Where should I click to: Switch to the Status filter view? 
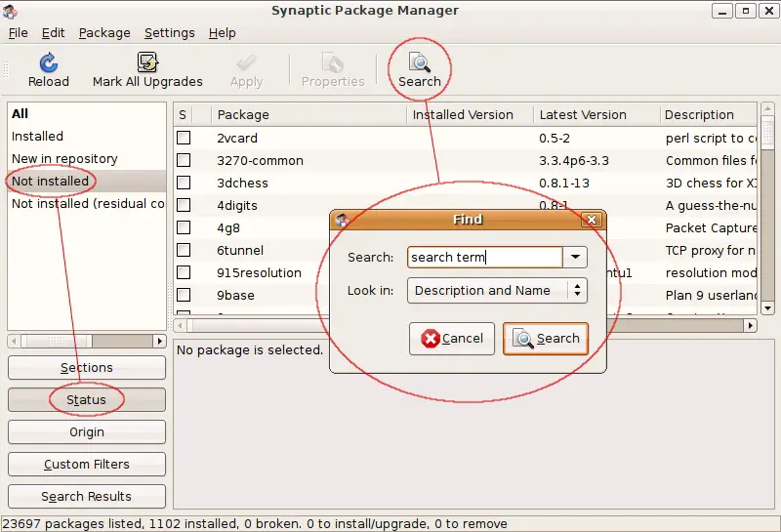point(87,400)
